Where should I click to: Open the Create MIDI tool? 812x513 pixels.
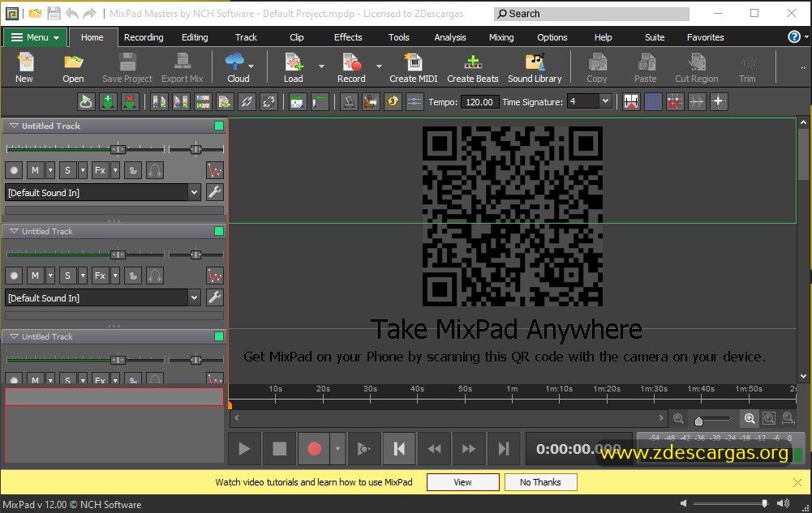(x=413, y=68)
